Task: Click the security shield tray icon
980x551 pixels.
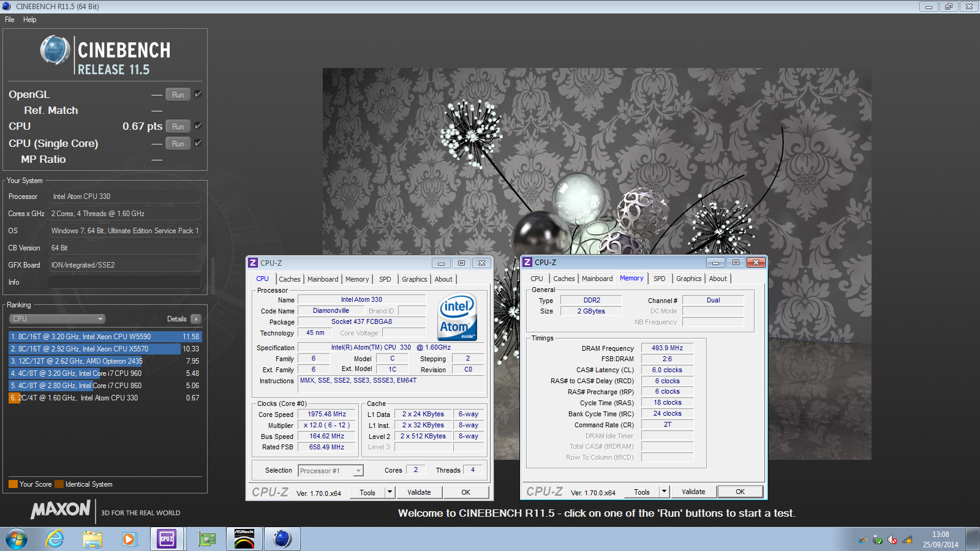Action: coord(878,540)
